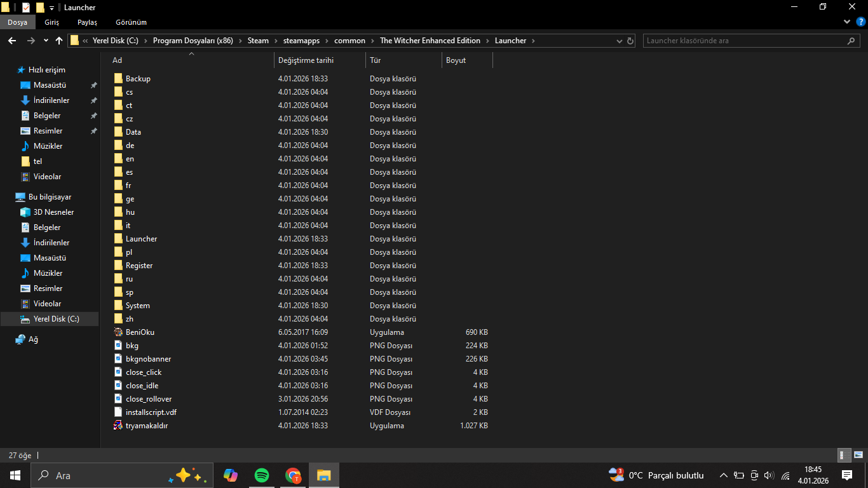
Task: Sort by the Değiştirme tarihi column header
Action: pos(320,60)
